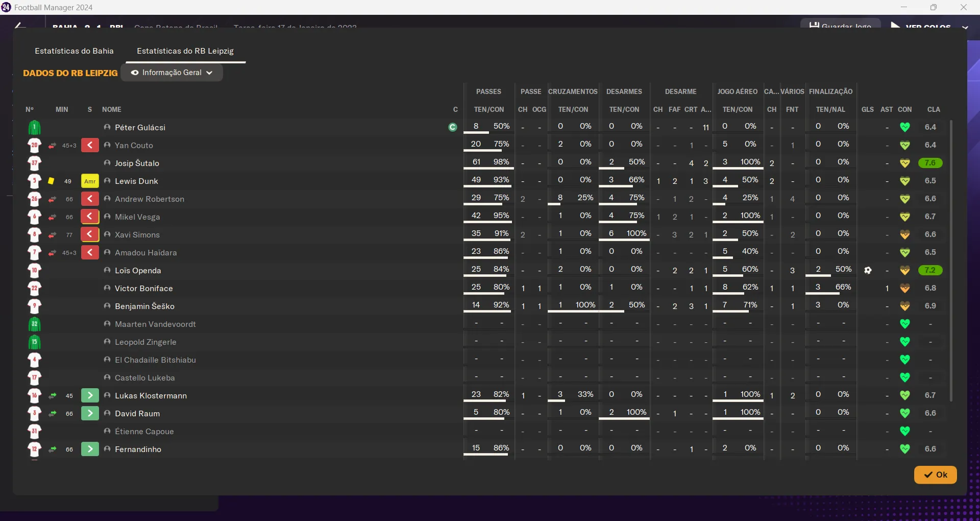Click Castello Lukeba's shirt icon
The height and width of the screenshot is (521, 980).
(x=34, y=377)
